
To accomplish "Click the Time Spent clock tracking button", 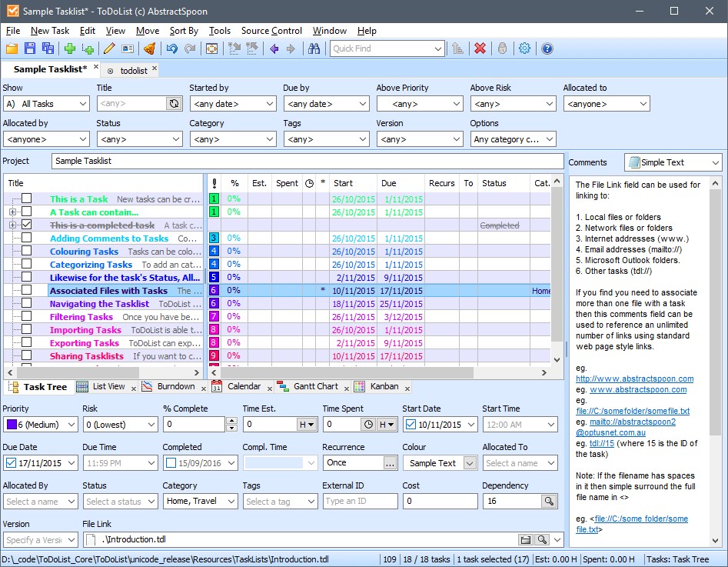I will tap(368, 424).
